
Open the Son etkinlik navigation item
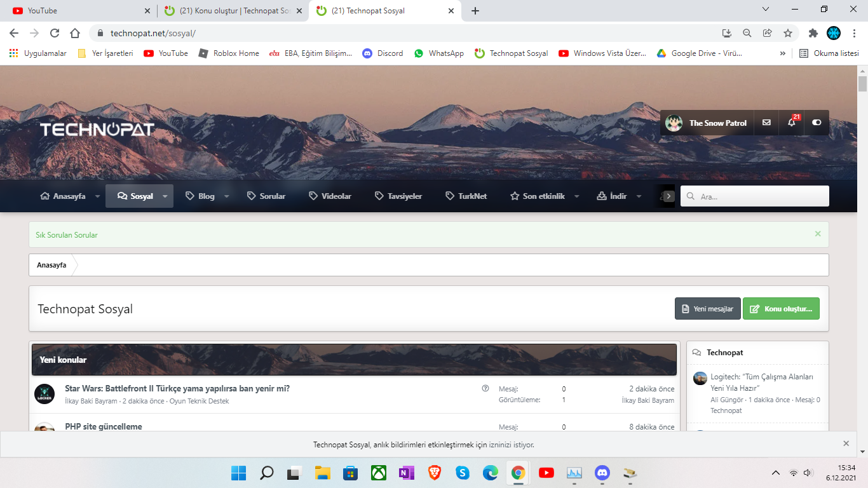coord(537,196)
